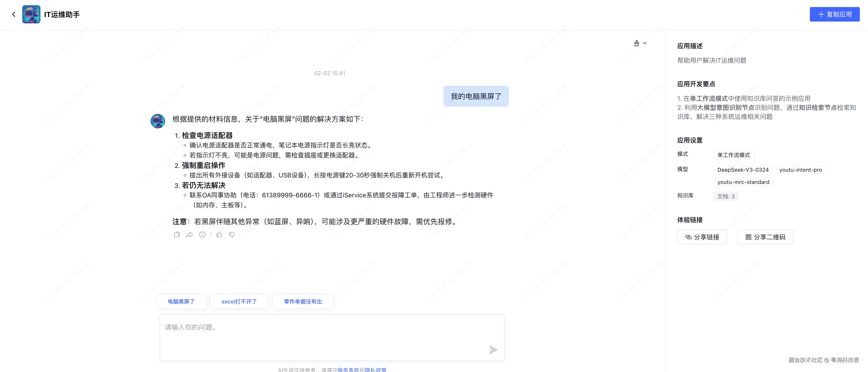Click the clear conversation broom icon
The height and width of the screenshot is (372, 868).
pos(637,43)
